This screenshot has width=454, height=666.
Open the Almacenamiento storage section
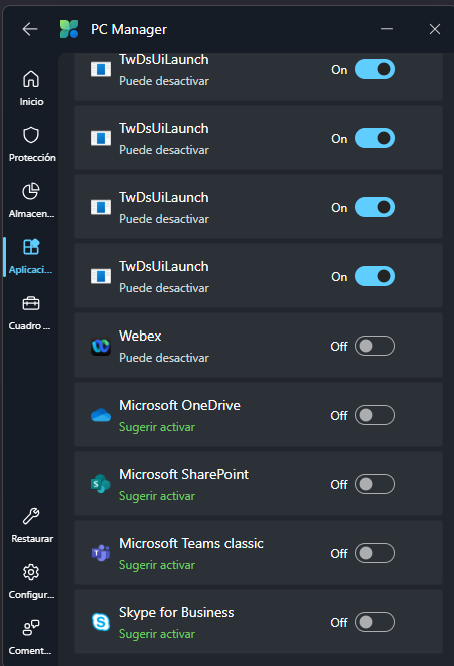click(x=31, y=200)
